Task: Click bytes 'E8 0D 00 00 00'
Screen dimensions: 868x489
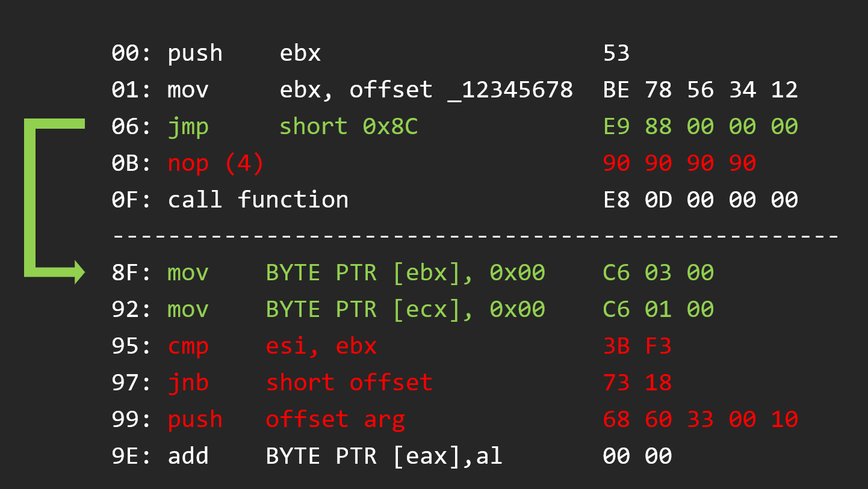Action: [700, 200]
